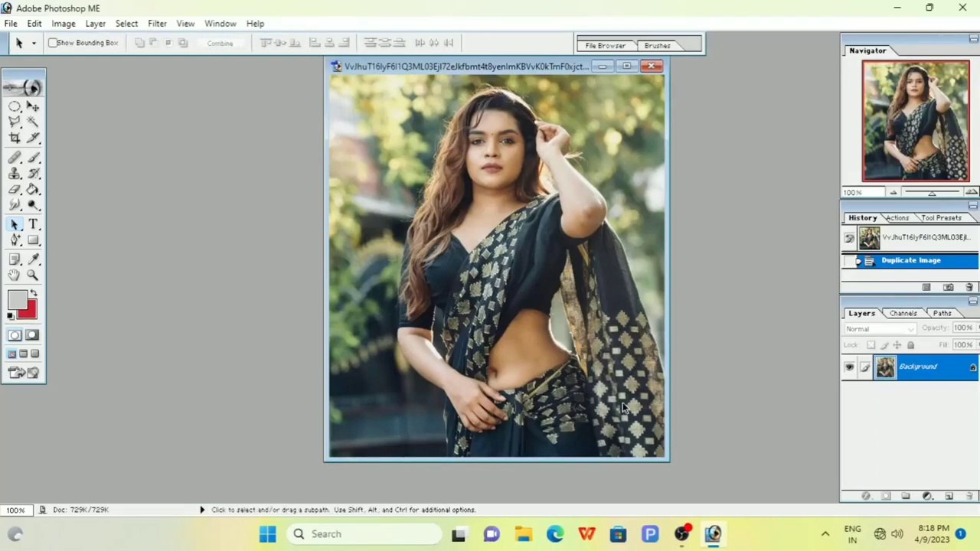Select the Type tool
This screenshot has width=980, height=551.
[x=33, y=224]
